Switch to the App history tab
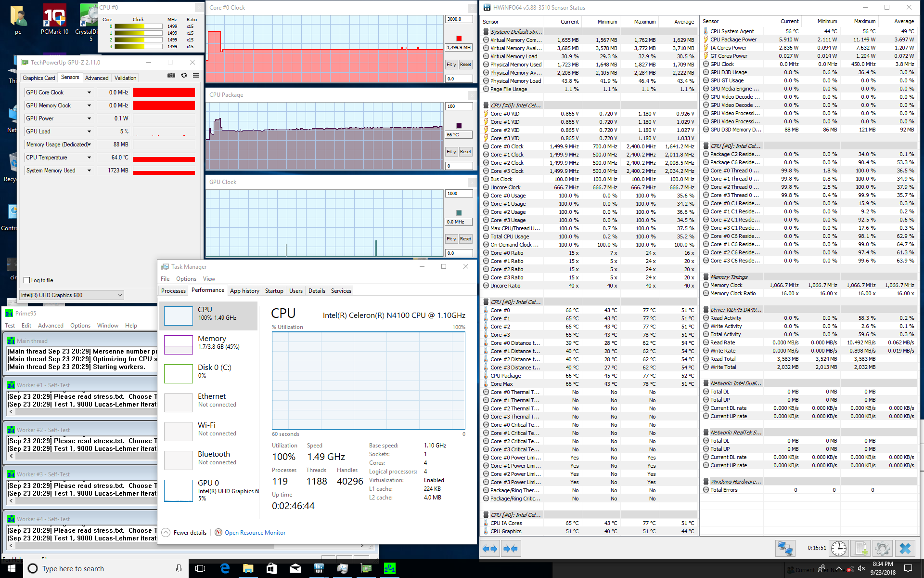The image size is (924, 578). [x=244, y=291]
